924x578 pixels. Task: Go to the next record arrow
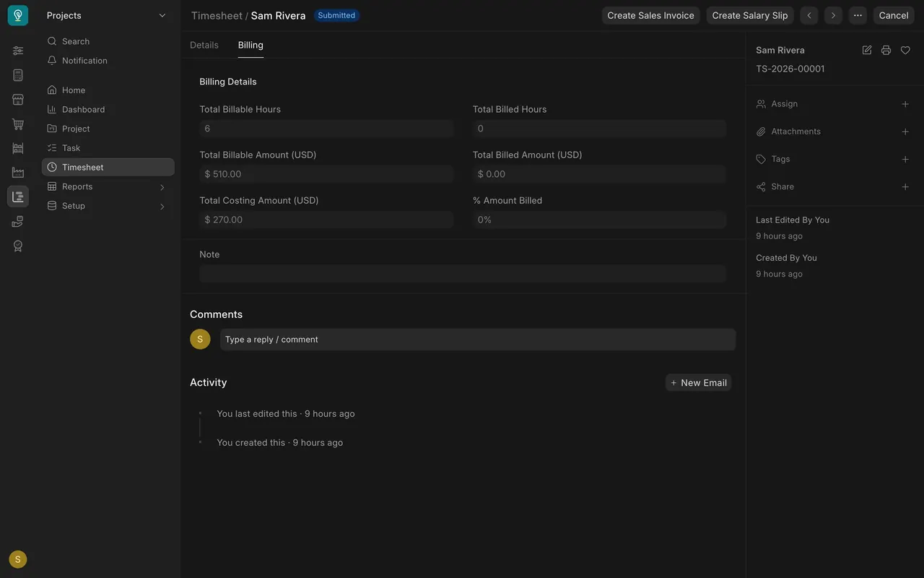coord(833,15)
